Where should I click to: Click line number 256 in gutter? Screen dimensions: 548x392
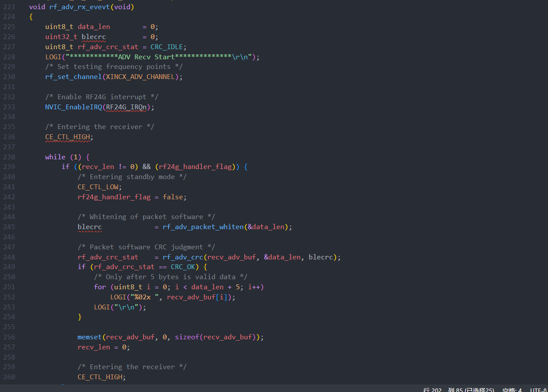(9, 337)
